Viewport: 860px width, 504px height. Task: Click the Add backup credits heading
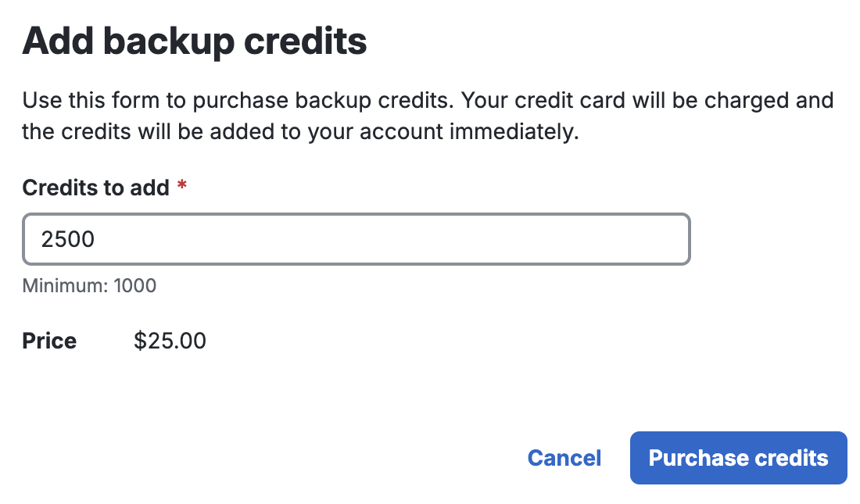tap(194, 41)
